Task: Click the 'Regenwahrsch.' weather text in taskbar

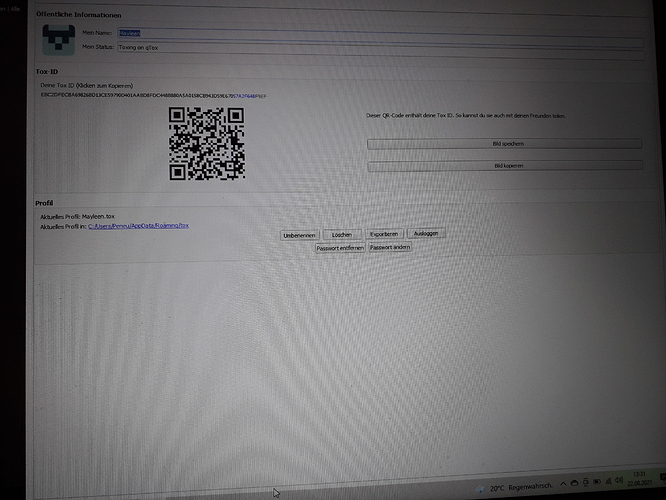Action: tap(531, 486)
